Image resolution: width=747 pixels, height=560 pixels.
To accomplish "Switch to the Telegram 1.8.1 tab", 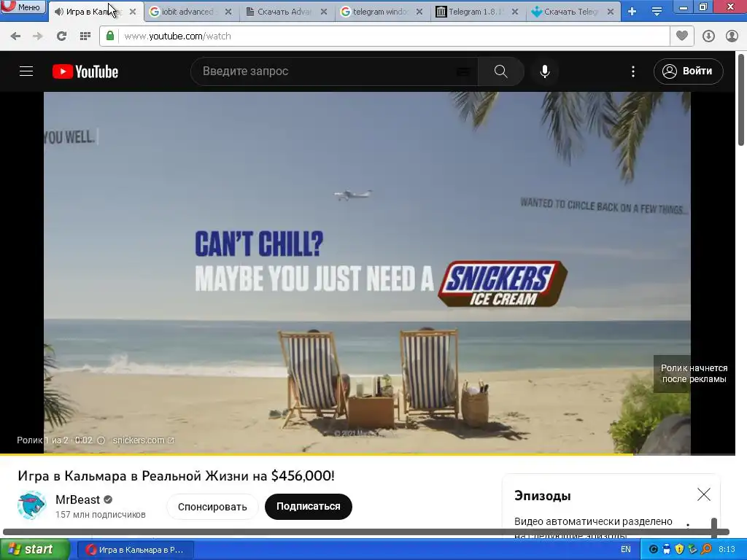I will pyautogui.click(x=474, y=12).
